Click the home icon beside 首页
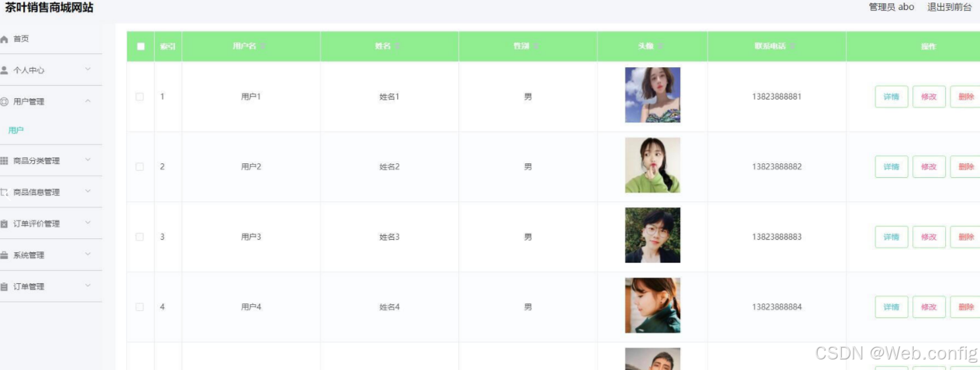 (4, 40)
